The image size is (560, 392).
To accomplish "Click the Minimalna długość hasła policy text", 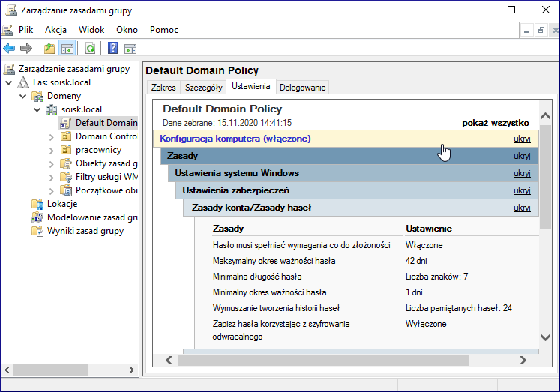I will [x=257, y=277].
